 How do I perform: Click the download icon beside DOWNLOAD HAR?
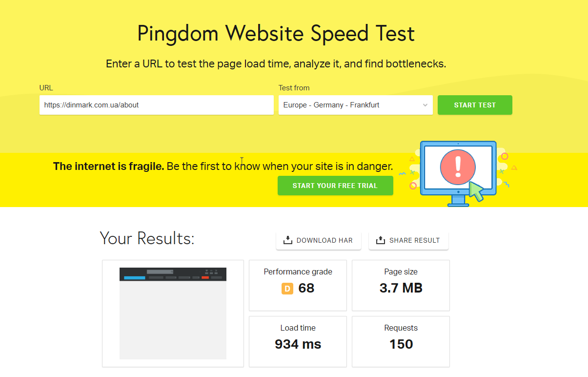tap(288, 240)
